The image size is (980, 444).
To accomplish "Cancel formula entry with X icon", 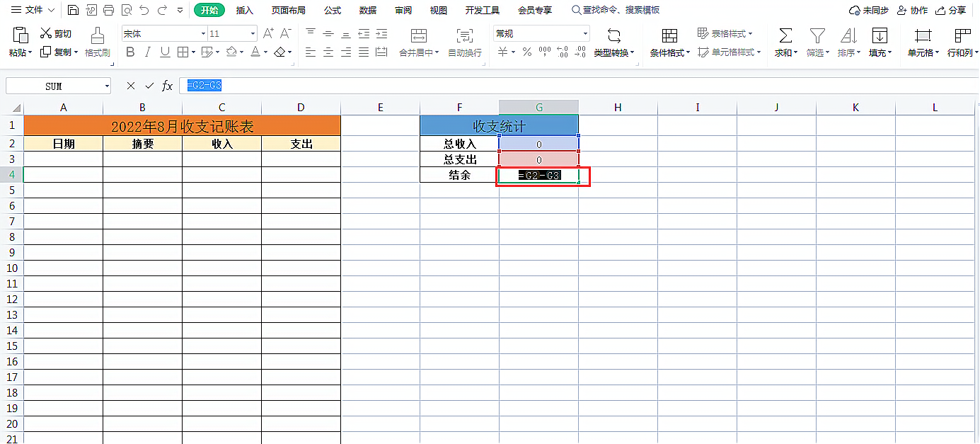I will coord(131,86).
